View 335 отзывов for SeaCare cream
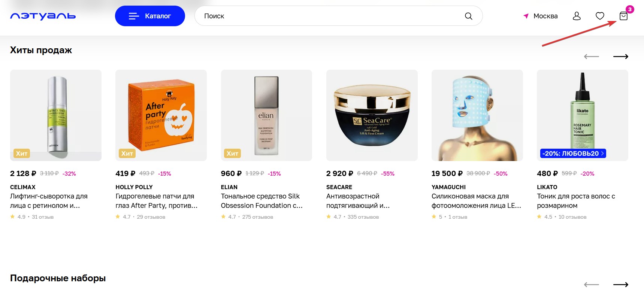The width and height of the screenshot is (644, 291). coord(363,217)
